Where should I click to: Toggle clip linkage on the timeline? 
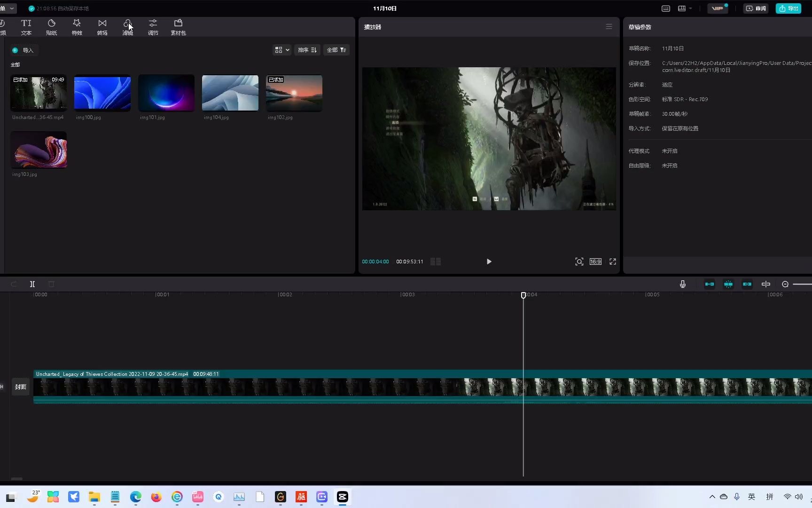(x=747, y=284)
